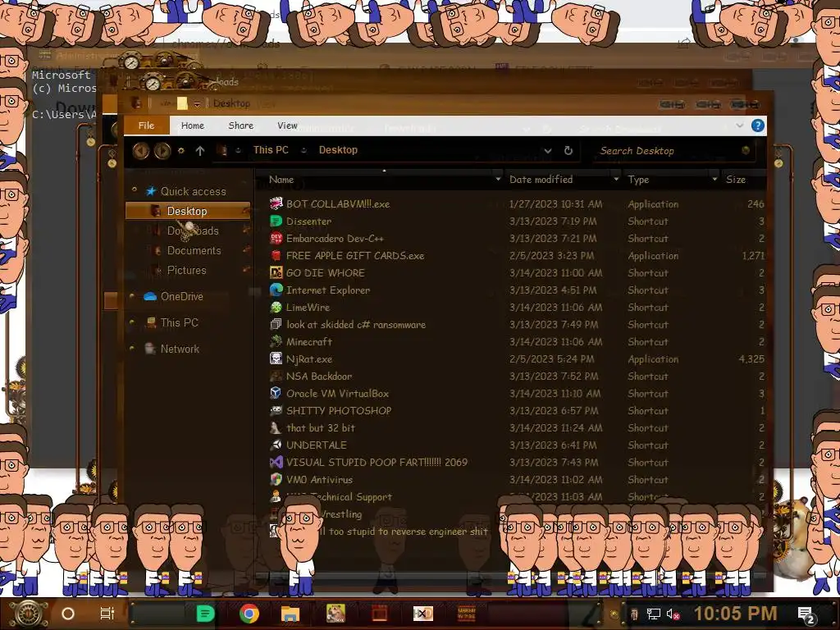Select the VM0 Antivirus shortcut icon
Viewport: 840px width, 630px height.
[276, 479]
